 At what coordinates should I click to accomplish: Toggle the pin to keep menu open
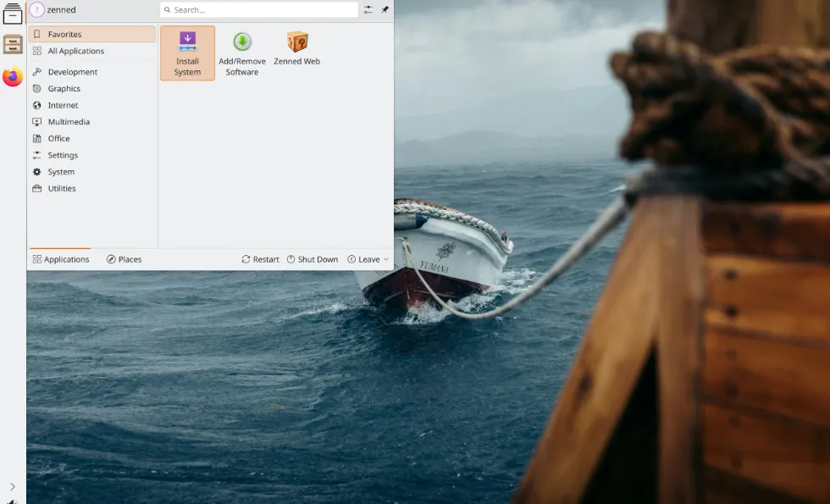point(383,9)
